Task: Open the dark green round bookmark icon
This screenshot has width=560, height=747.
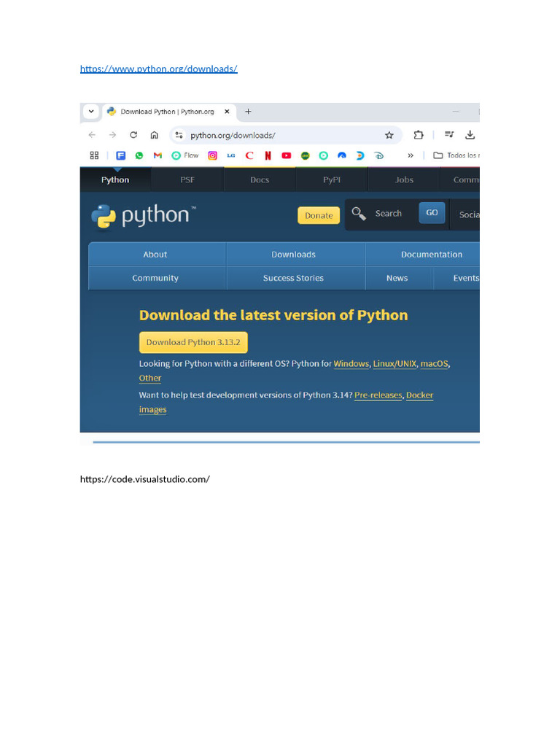Action: coord(306,155)
